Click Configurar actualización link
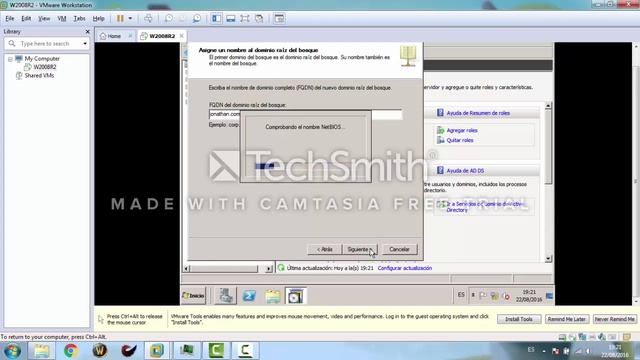 pyautogui.click(x=404, y=268)
